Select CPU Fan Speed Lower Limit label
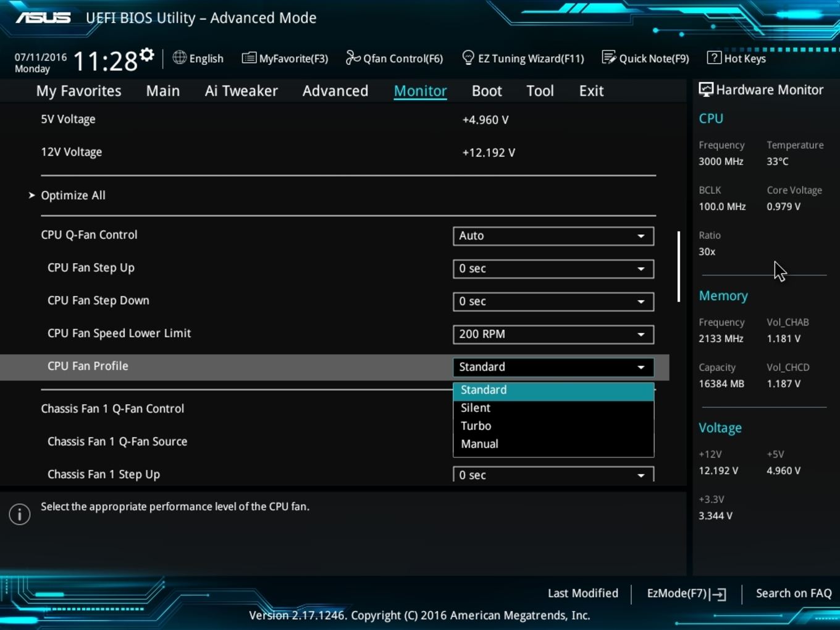840x630 pixels. pyautogui.click(x=119, y=333)
